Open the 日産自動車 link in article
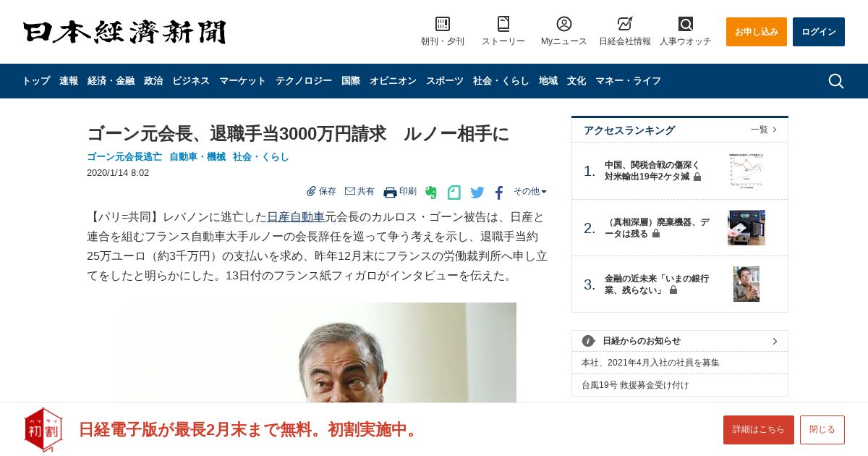 [296, 217]
